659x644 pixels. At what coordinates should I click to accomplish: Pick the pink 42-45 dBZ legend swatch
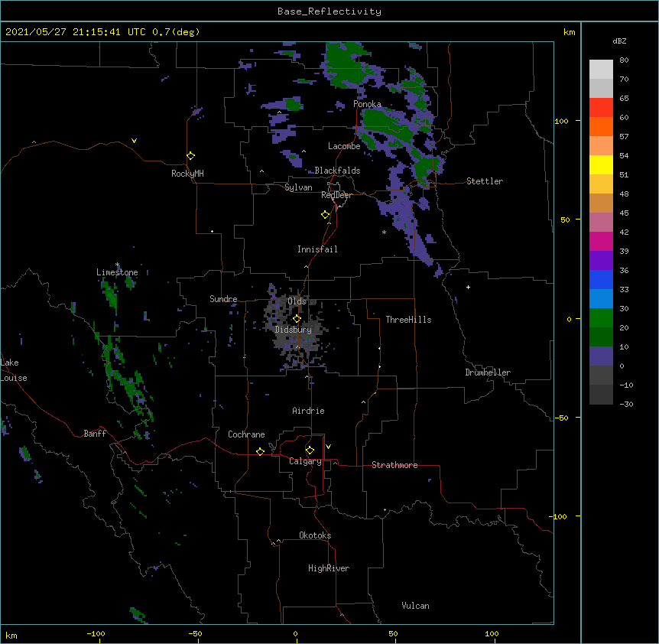(x=601, y=223)
